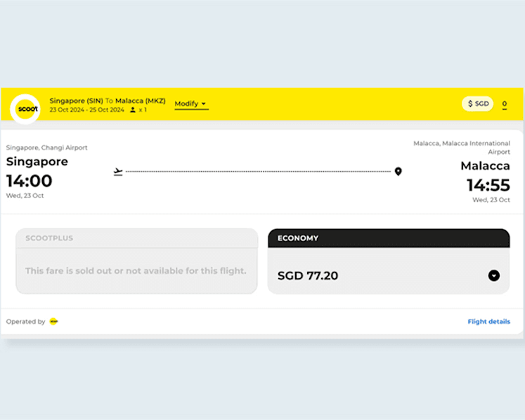Click the dollar sign in currency pill
The image size is (525, 420).
(470, 104)
